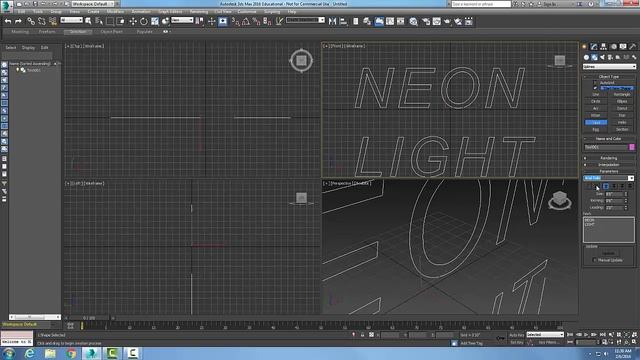
Task: Toggle the Percent Snap button
Action: (256, 21)
